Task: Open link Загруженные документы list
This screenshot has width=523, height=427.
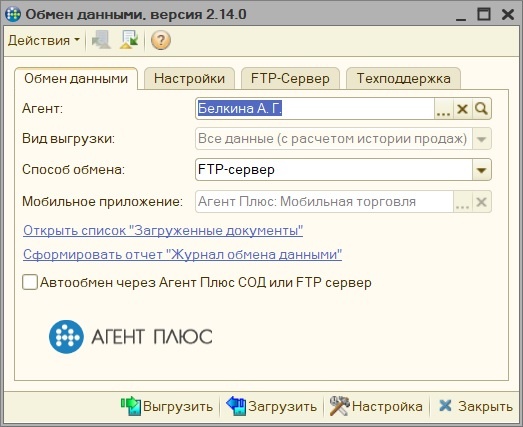Action: coord(163,231)
